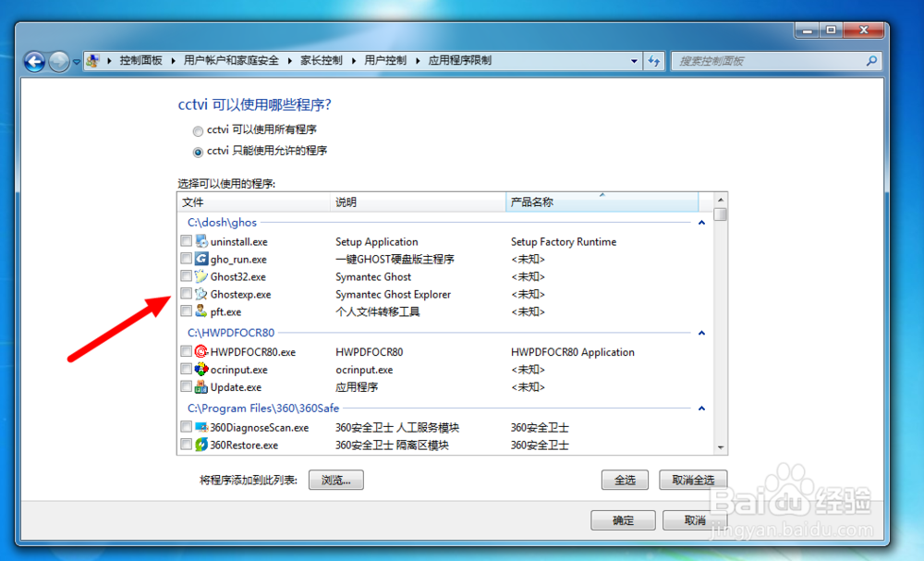Image resolution: width=924 pixels, height=561 pixels.
Task: Check the pft.exe checkbox
Action: (187, 311)
